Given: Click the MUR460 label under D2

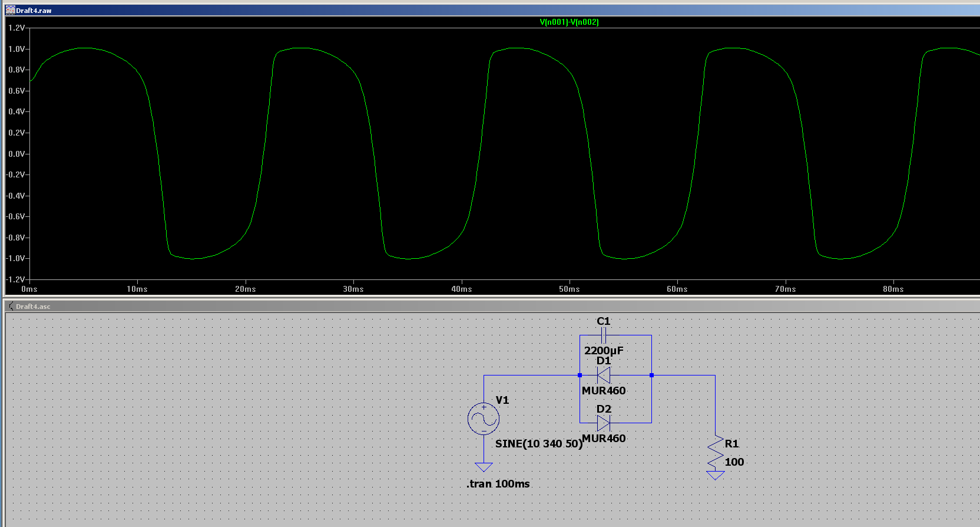Looking at the screenshot, I should [x=604, y=438].
